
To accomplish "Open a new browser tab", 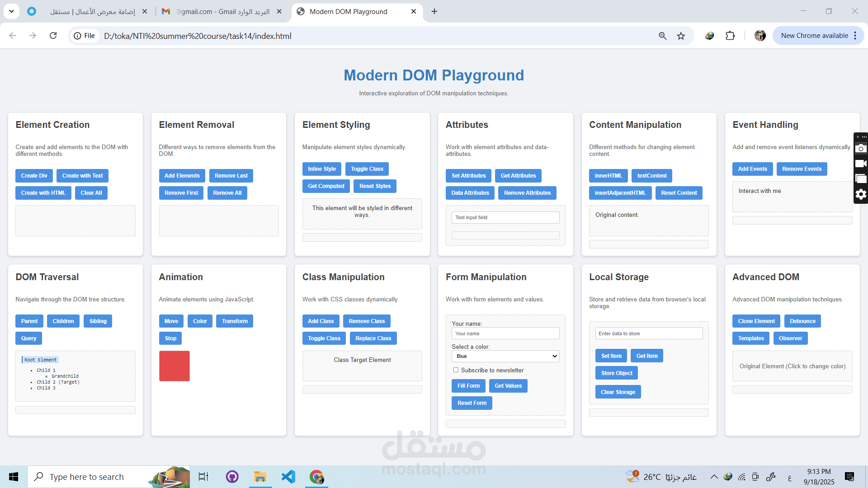I will click(x=434, y=11).
